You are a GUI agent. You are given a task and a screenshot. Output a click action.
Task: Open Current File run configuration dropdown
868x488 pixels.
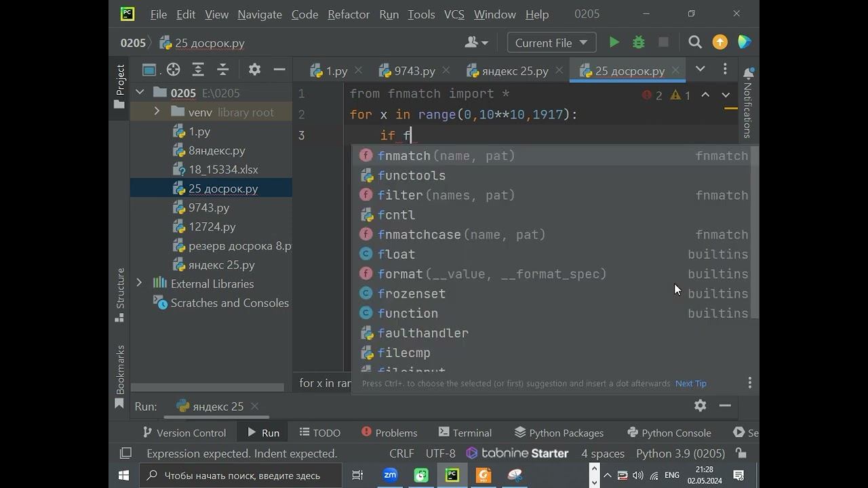[x=551, y=43]
